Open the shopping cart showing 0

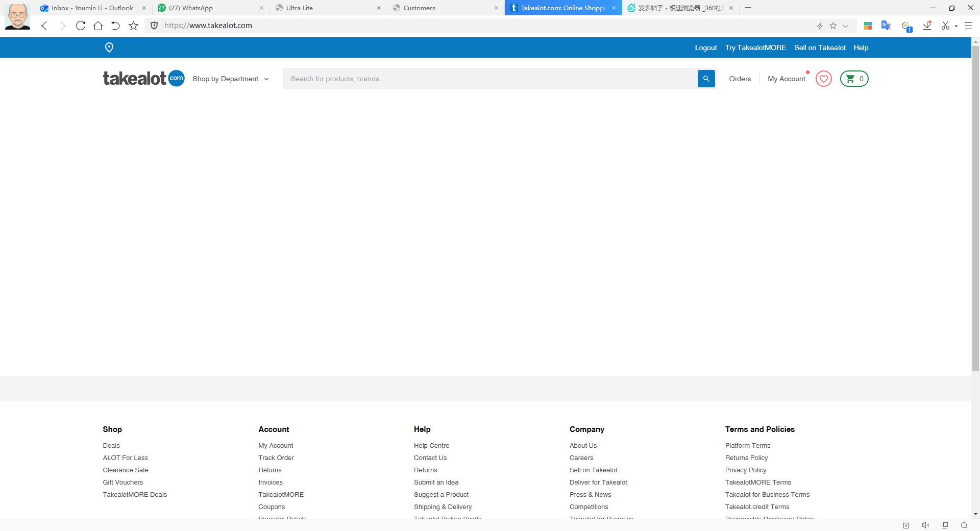point(854,79)
